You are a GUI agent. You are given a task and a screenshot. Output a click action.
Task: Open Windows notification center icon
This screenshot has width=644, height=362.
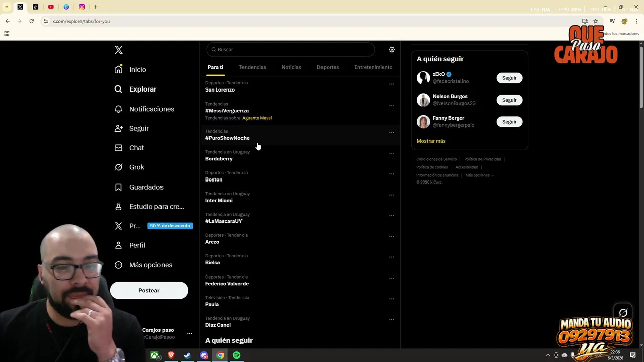[x=633, y=355]
